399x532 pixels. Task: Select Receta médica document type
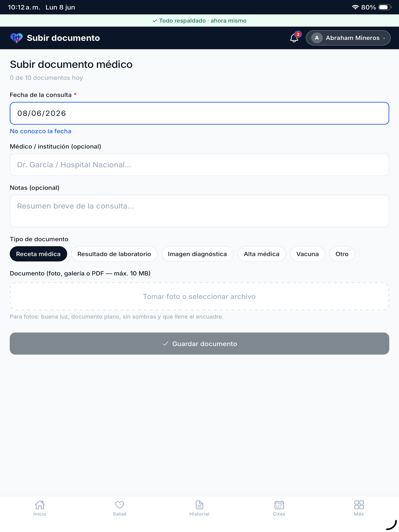coord(38,254)
